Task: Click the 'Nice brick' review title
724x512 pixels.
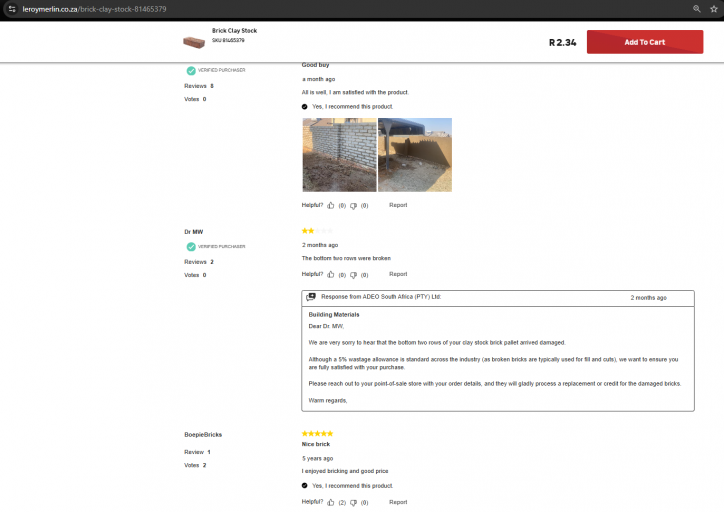Action: [316, 444]
